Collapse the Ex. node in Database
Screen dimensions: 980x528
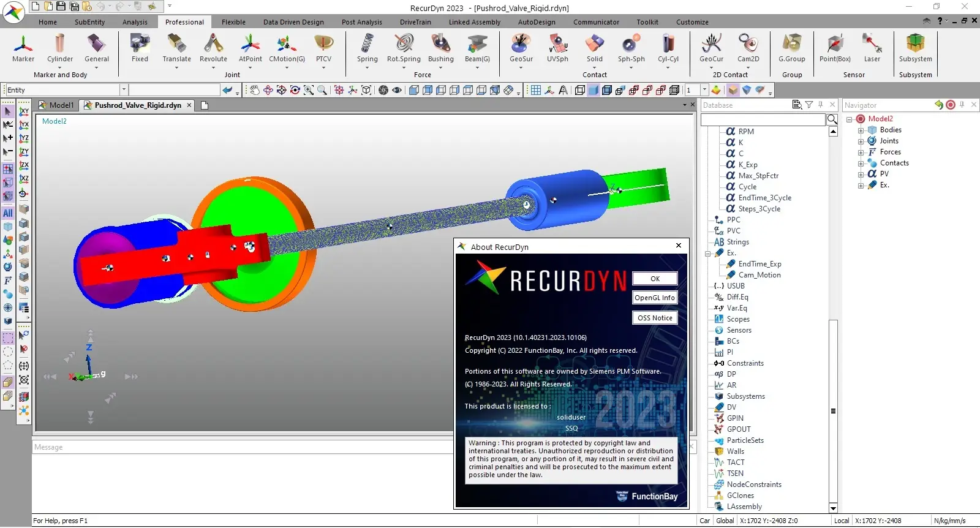(x=707, y=253)
